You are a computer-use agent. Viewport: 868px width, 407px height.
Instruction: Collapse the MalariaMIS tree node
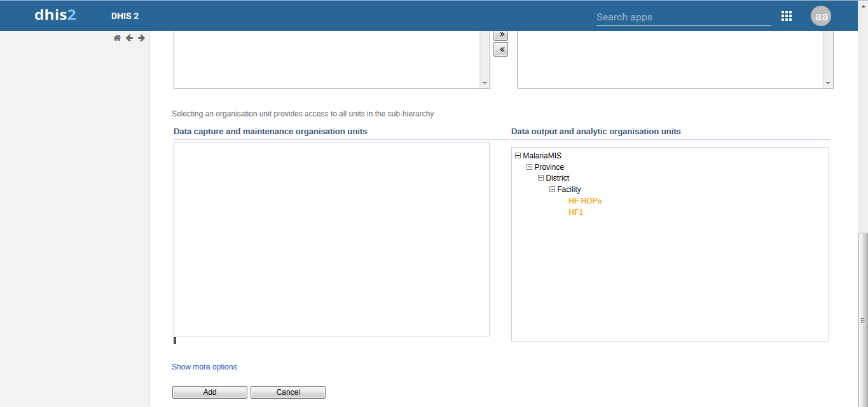pyautogui.click(x=518, y=156)
